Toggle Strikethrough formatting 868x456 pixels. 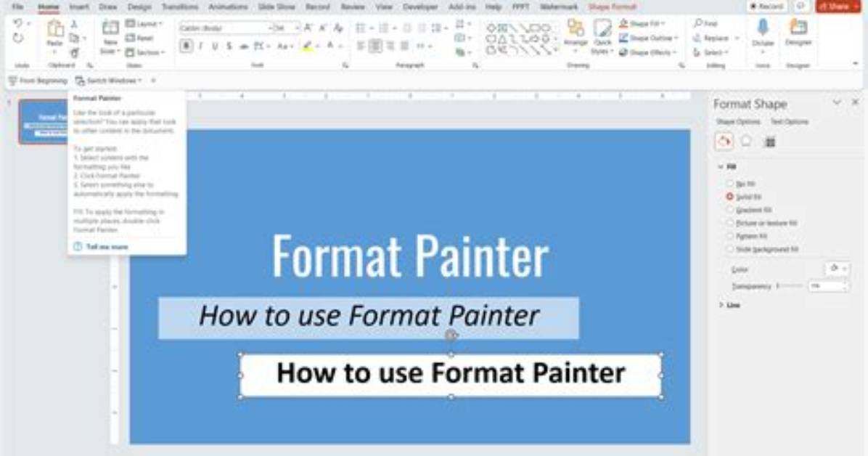pos(244,46)
